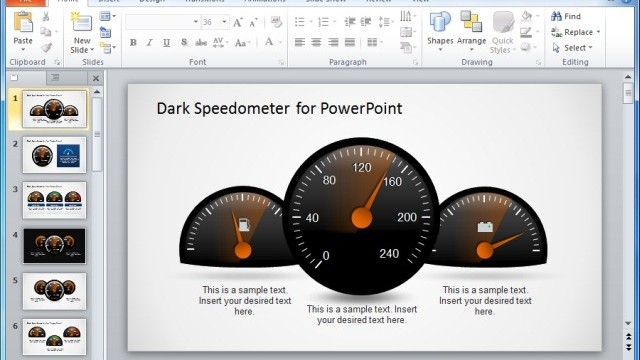Open the Select dropdown in Editing

click(572, 48)
